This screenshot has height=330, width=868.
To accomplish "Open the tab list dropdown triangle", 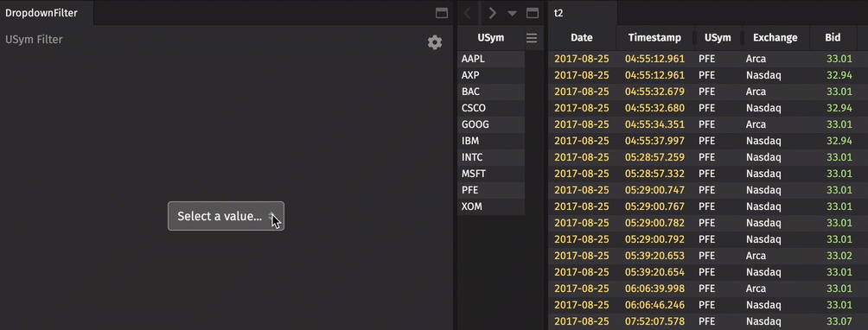I will [512, 13].
